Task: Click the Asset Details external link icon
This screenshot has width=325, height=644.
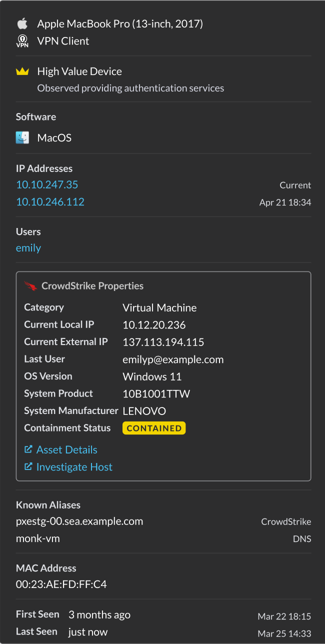Action: 28,449
